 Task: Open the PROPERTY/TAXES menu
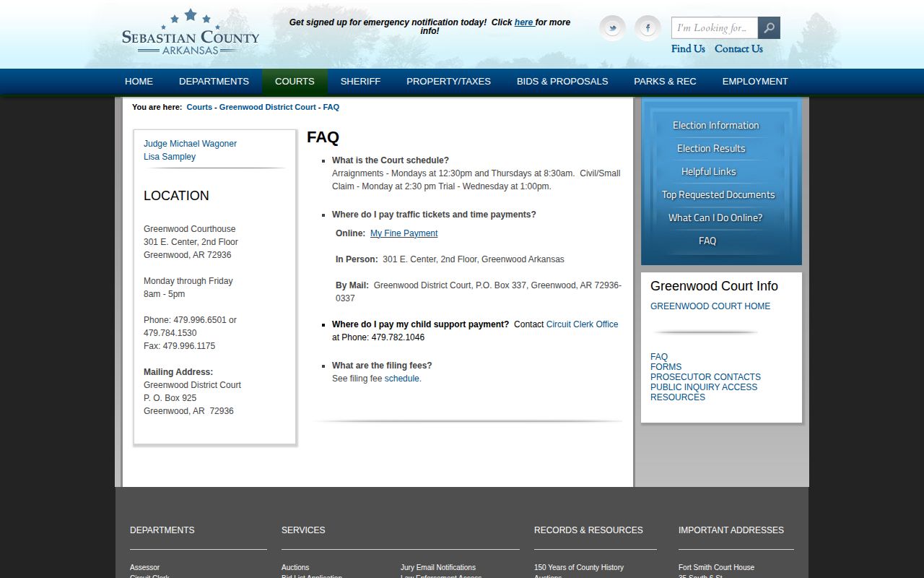click(x=448, y=82)
